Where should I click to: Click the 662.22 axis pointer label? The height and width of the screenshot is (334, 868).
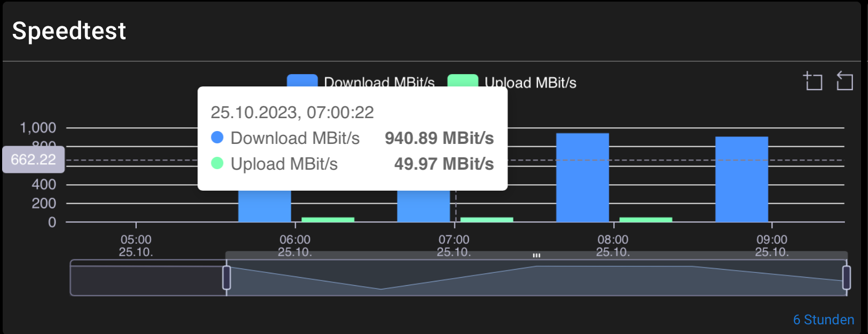point(33,159)
